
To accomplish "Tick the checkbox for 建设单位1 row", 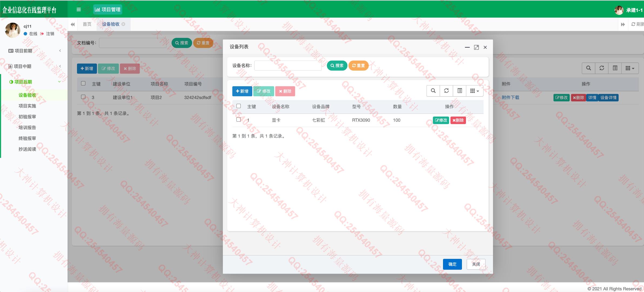I will (x=83, y=97).
